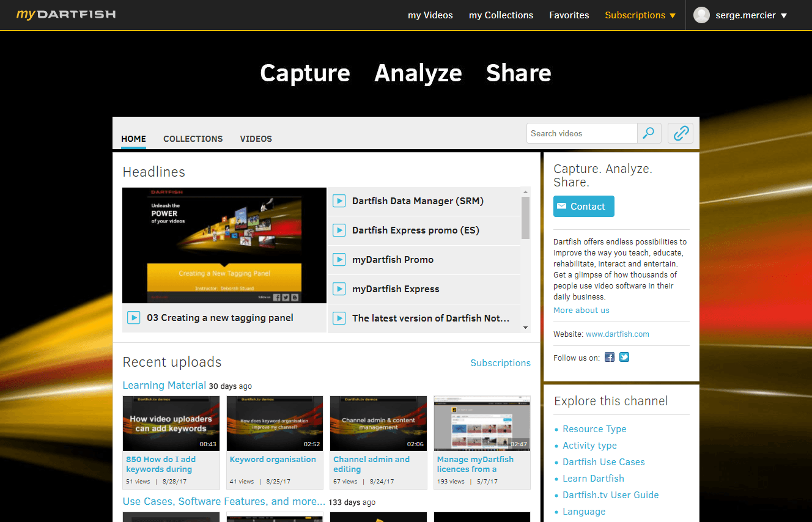
Task: Click the Search videos input field
Action: coord(581,133)
